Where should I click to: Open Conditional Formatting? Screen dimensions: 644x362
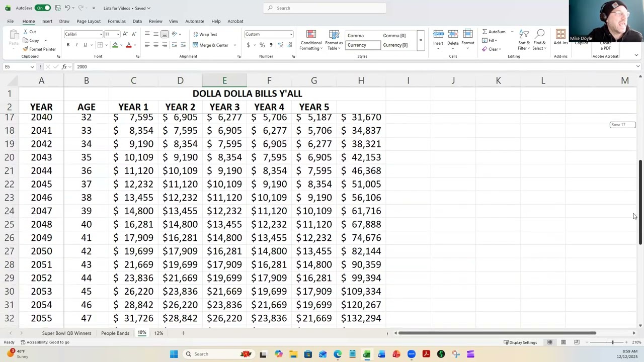pos(311,40)
